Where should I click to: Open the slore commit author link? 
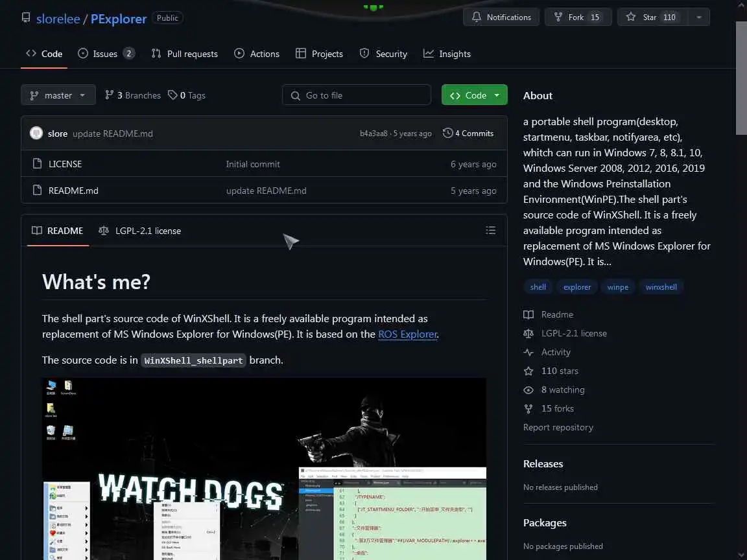(58, 134)
